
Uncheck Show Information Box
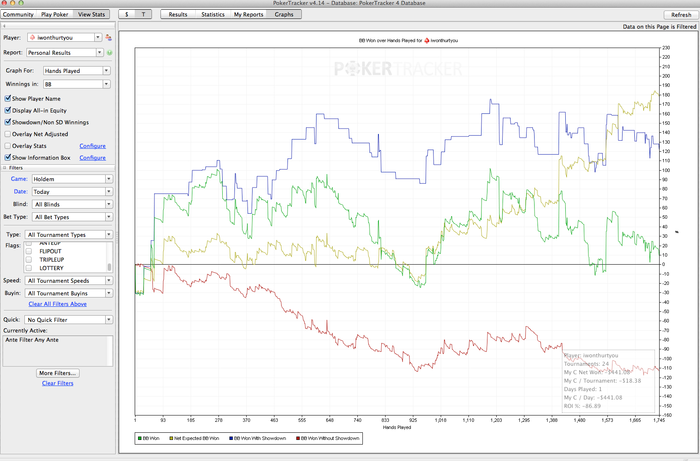click(x=8, y=158)
